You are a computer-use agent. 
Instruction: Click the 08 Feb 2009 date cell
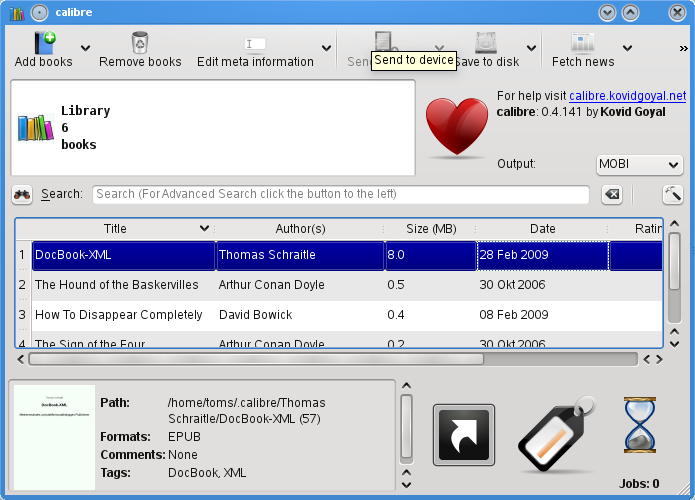543,315
